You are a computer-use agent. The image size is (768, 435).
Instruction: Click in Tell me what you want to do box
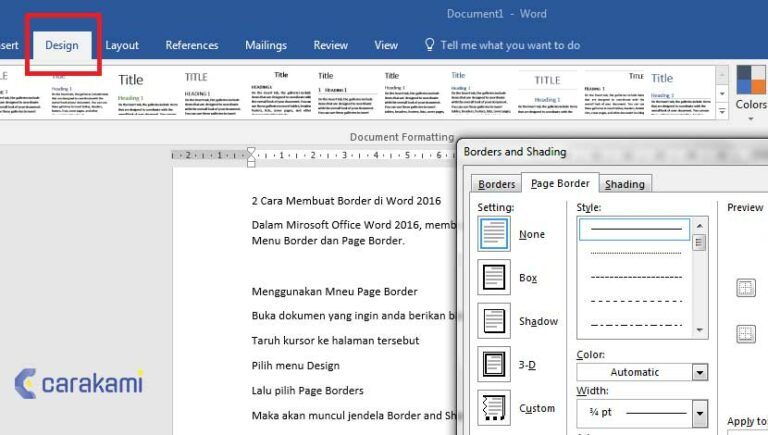point(510,45)
